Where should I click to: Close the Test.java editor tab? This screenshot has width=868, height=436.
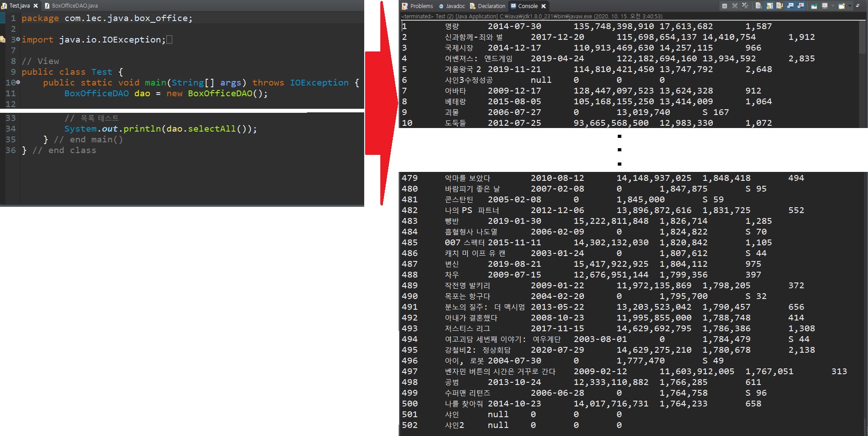pos(36,6)
